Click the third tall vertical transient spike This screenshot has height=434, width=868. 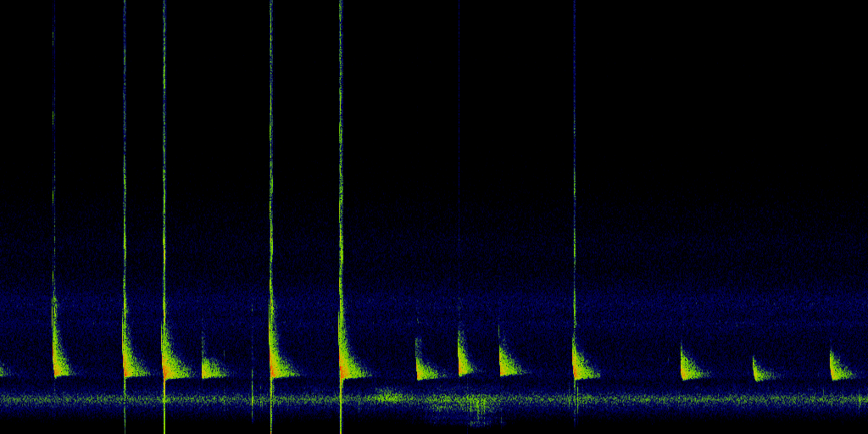pos(164,170)
